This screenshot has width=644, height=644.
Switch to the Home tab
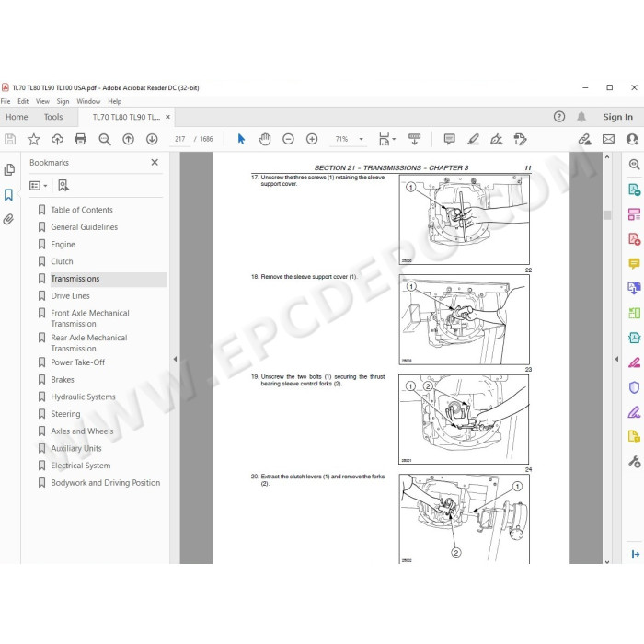pos(17,117)
